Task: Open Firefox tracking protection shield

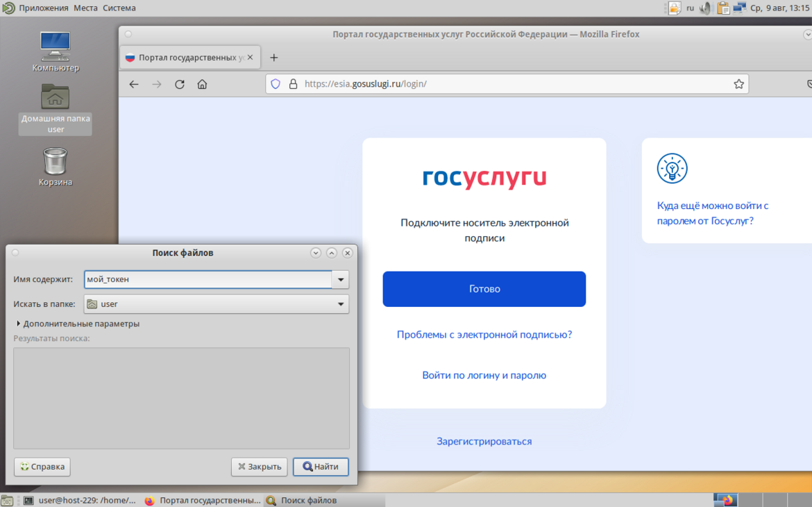Action: coord(276,84)
